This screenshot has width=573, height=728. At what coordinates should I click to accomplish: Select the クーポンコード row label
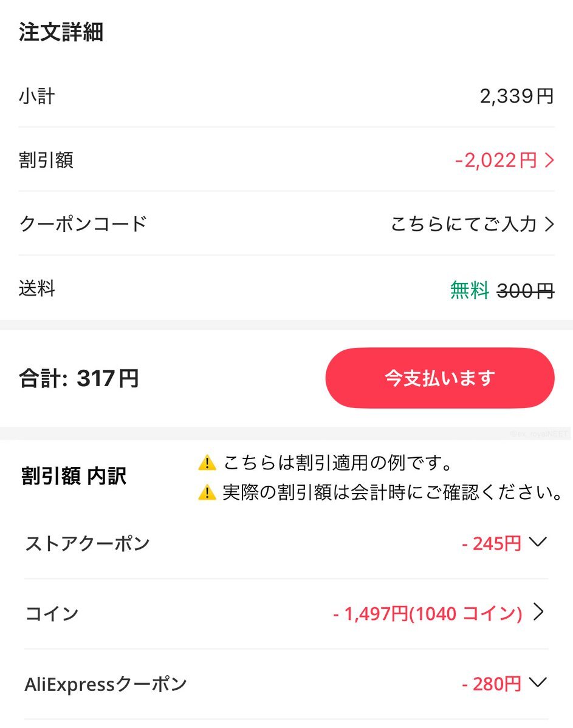[83, 224]
